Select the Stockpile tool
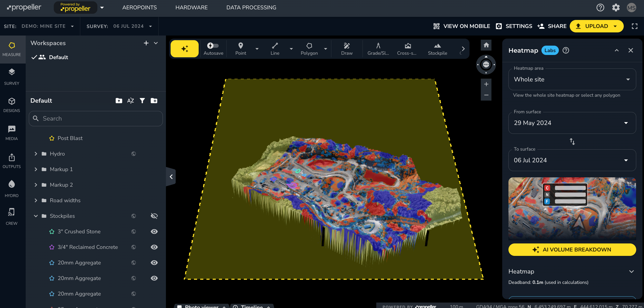 tap(438, 48)
